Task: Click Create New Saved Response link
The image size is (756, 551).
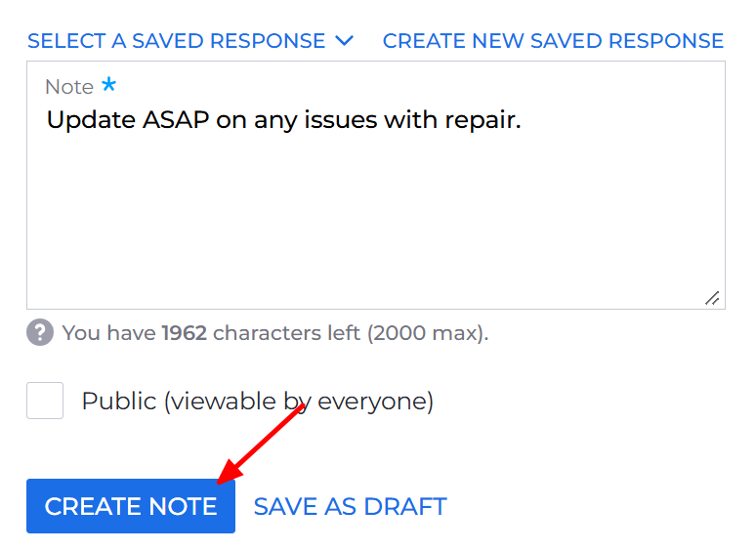Action: coord(553,41)
